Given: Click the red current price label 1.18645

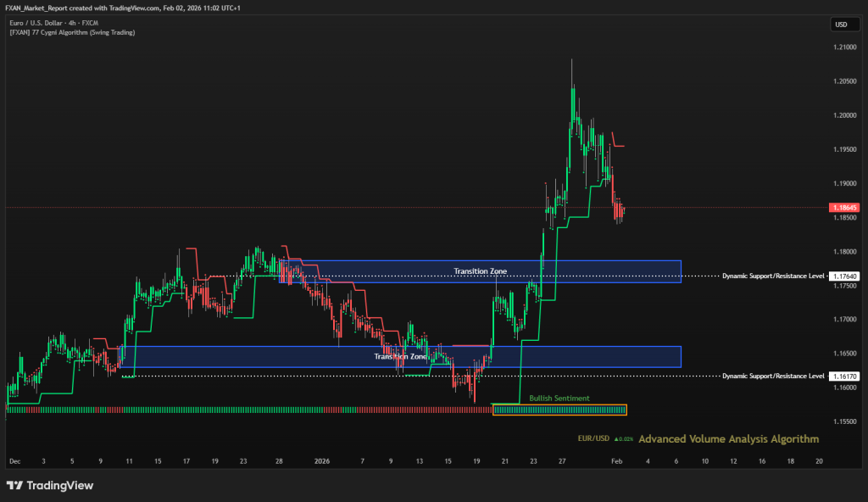Looking at the screenshot, I should coord(843,207).
